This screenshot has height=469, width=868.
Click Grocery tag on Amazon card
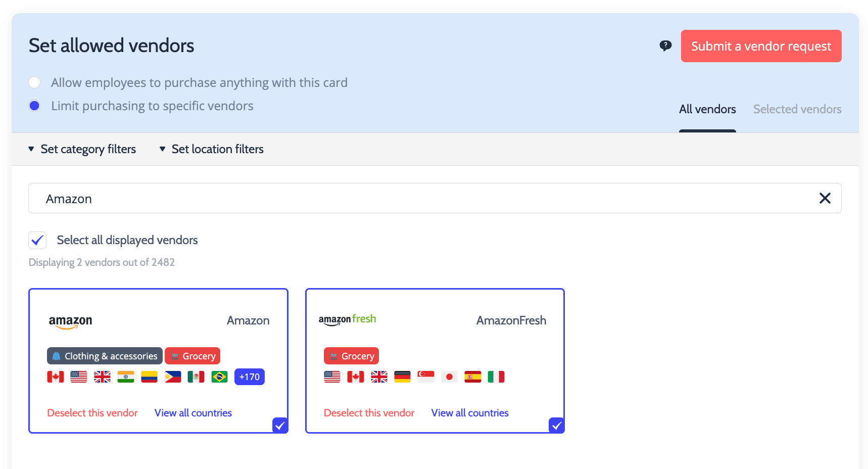coord(192,356)
